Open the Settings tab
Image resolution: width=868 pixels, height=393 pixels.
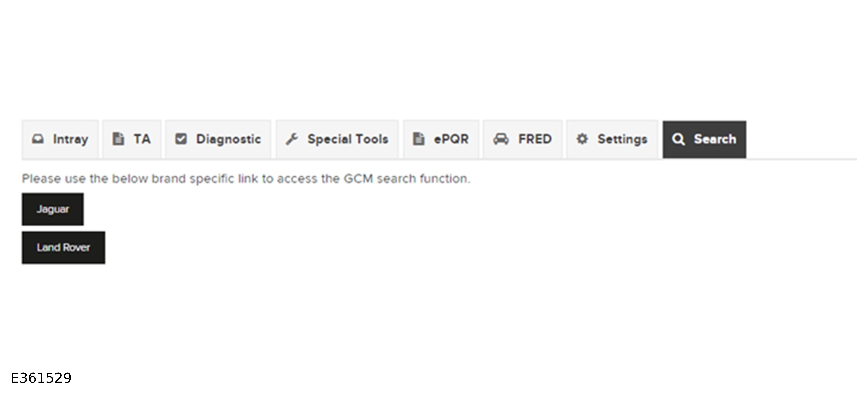point(622,139)
